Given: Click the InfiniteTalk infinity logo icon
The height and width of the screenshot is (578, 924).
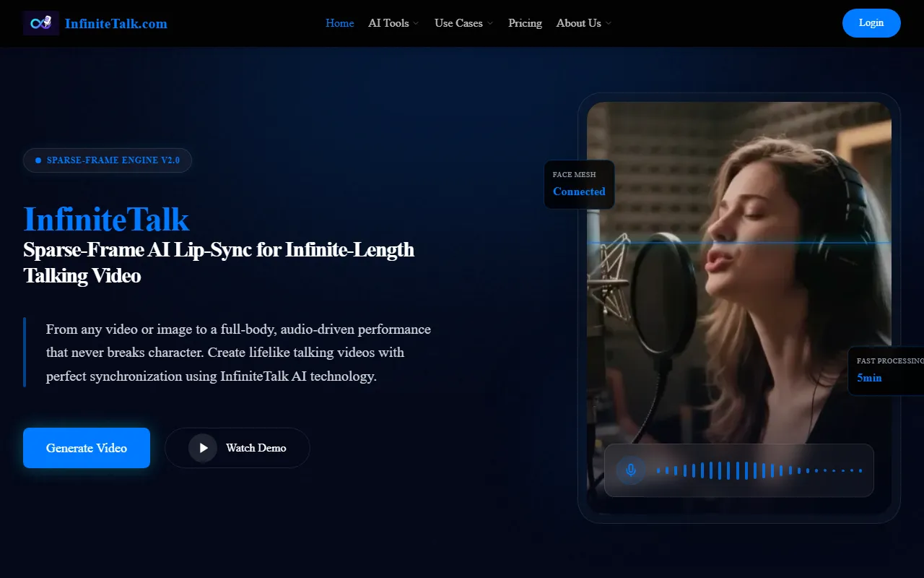Looking at the screenshot, I should click(x=40, y=23).
